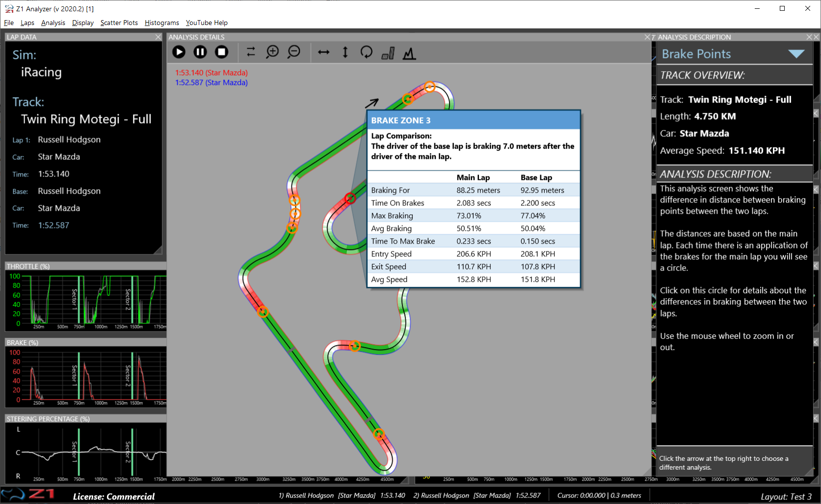Click the Main Lap column header
Image resolution: width=821 pixels, height=504 pixels.
[x=473, y=177]
